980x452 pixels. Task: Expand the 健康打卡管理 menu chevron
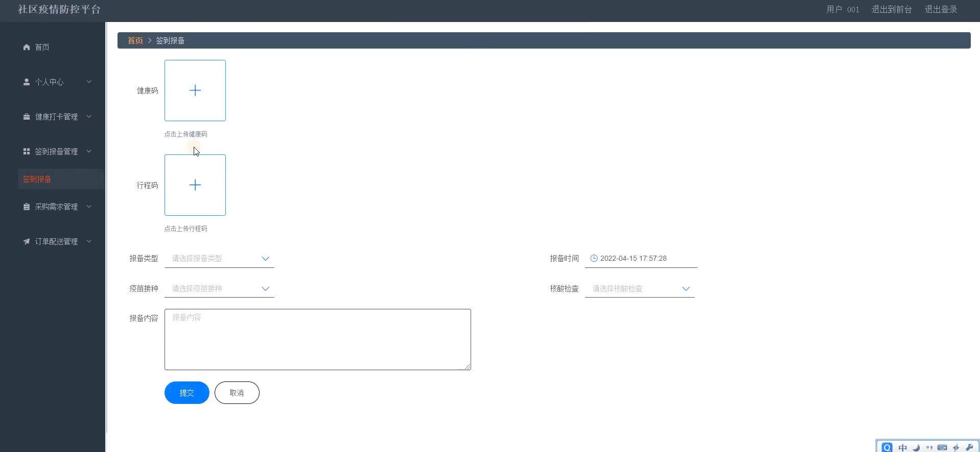coord(89,117)
